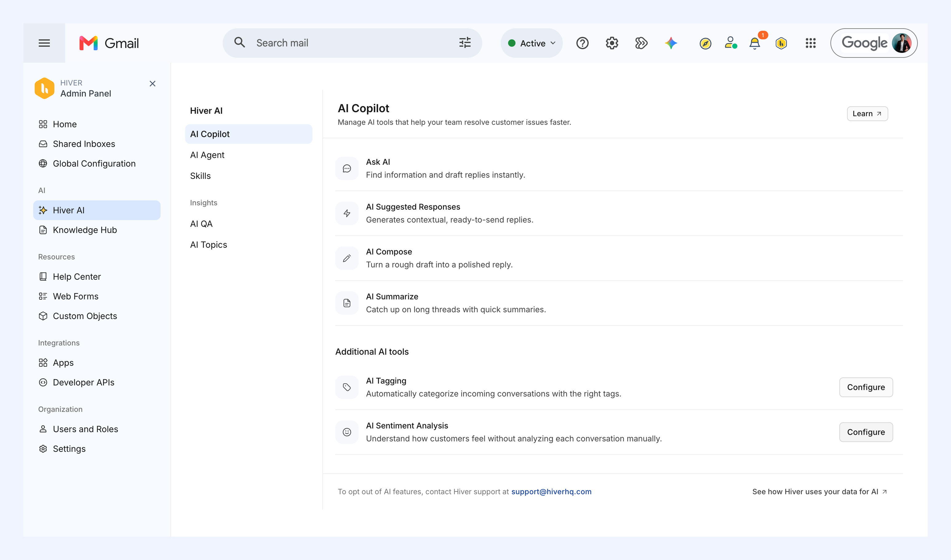This screenshot has width=951, height=560.
Task: Click the yellow compass icon in toolbar
Action: 705,43
